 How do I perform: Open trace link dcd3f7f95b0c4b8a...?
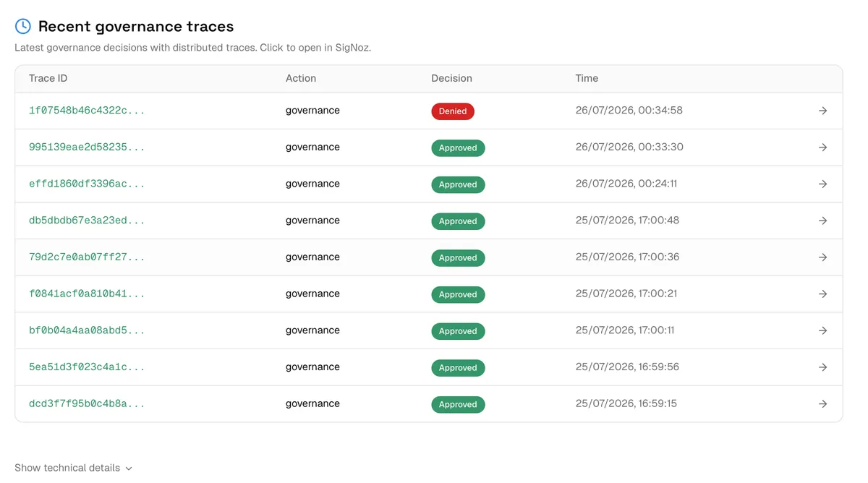pos(87,404)
